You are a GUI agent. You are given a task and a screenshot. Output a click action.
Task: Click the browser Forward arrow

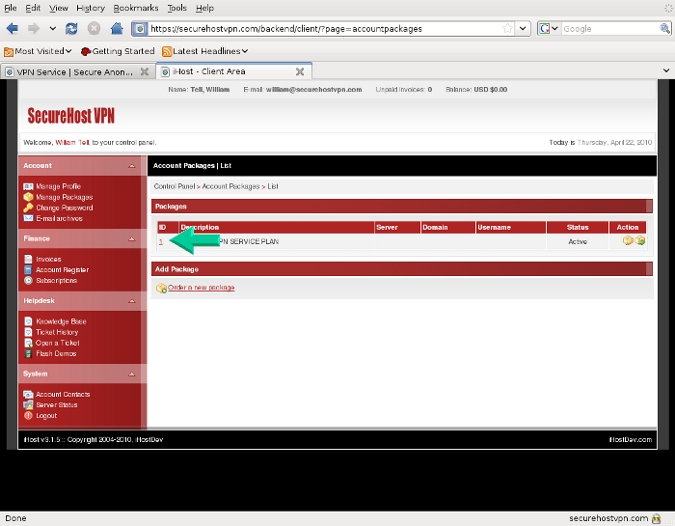34,29
